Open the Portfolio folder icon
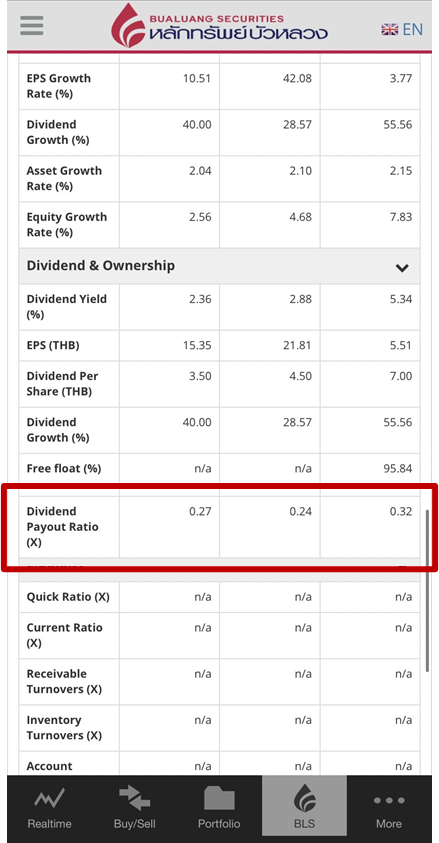 point(219,798)
